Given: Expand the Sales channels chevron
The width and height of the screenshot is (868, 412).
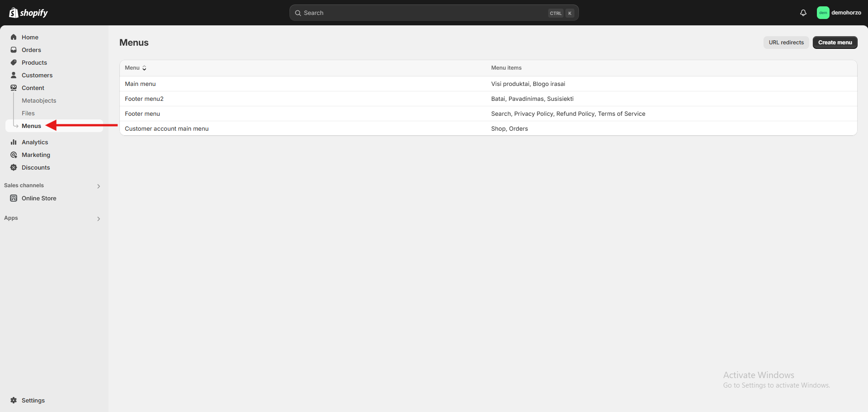Looking at the screenshot, I should (99, 186).
